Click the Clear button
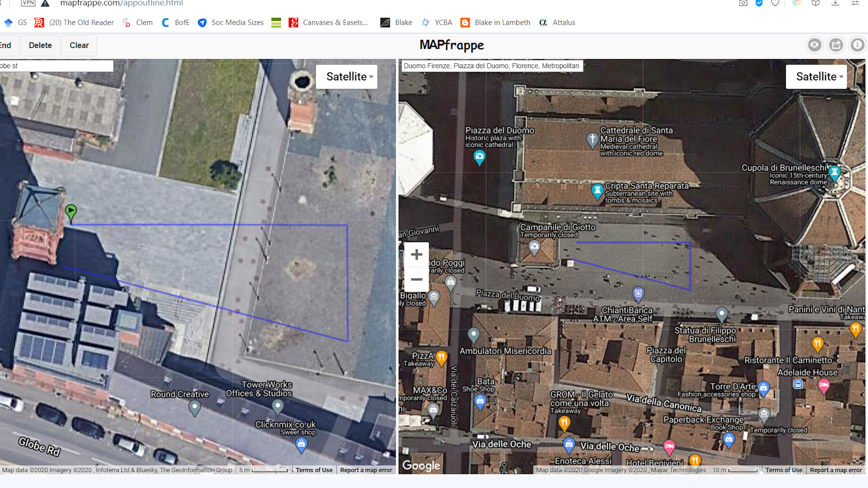The height and width of the screenshot is (488, 868). pyautogui.click(x=79, y=45)
